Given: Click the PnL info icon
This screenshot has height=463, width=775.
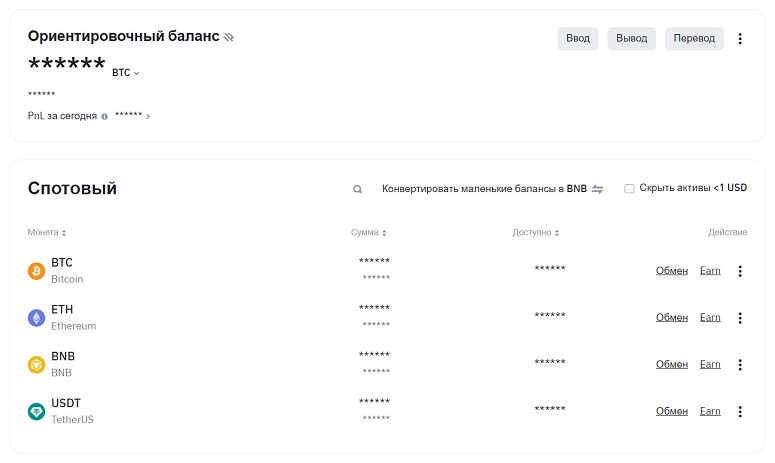Looking at the screenshot, I should coord(105,116).
